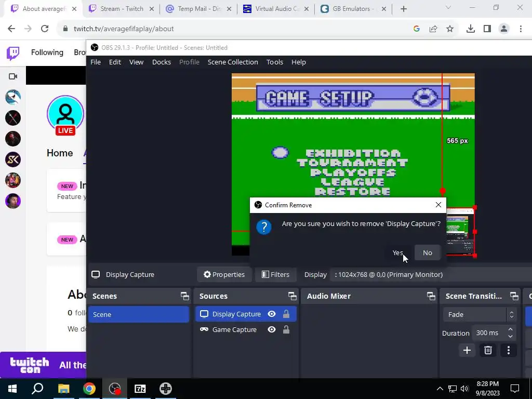This screenshot has width=532, height=399.
Task: Open OBS Scene Collection menu
Action: pyautogui.click(x=233, y=62)
